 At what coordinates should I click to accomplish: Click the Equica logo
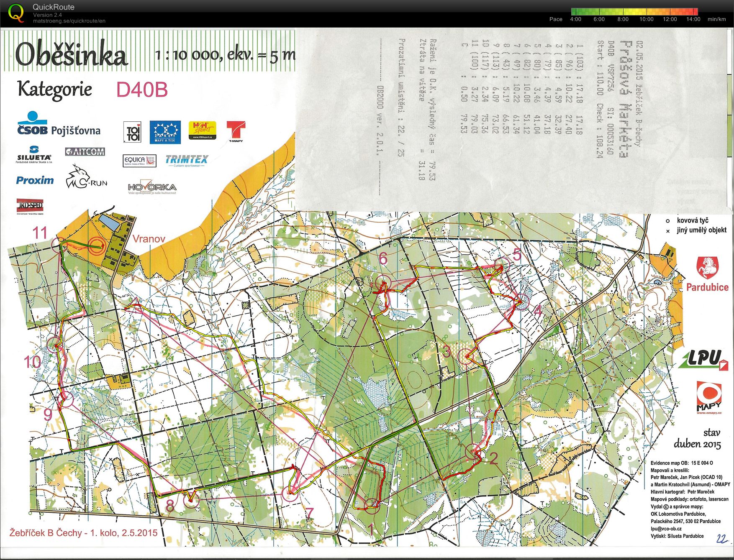coord(140,161)
